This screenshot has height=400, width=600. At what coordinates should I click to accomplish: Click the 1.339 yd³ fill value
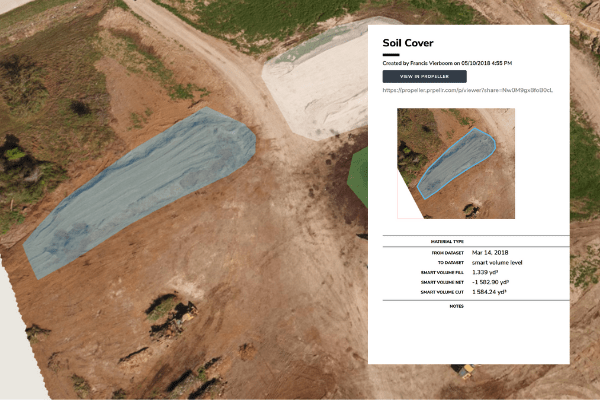[485, 272]
